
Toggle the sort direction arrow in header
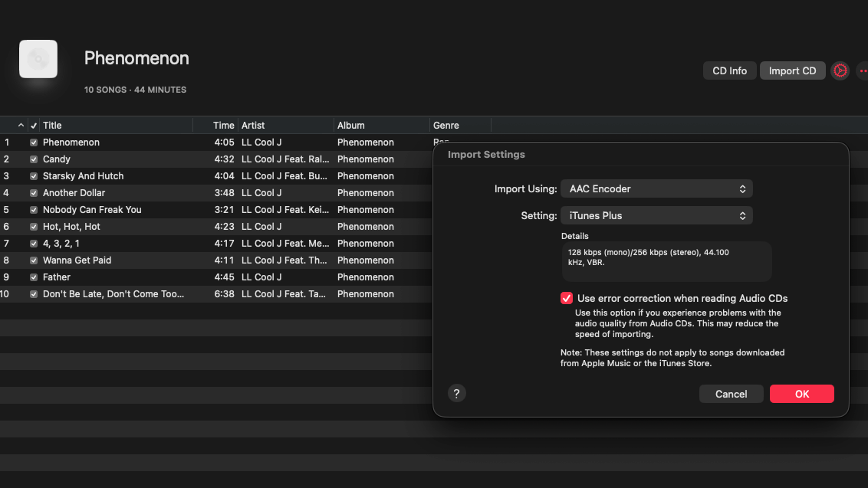pos(21,126)
